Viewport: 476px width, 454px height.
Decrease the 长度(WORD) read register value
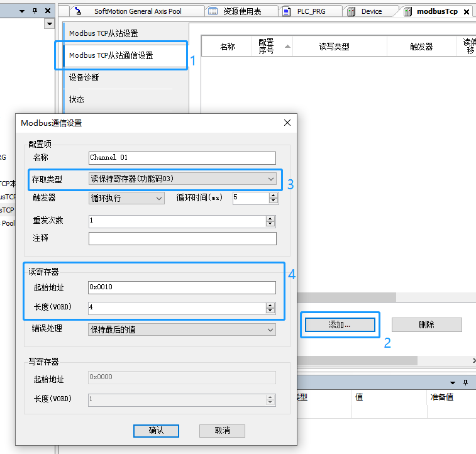(270, 311)
